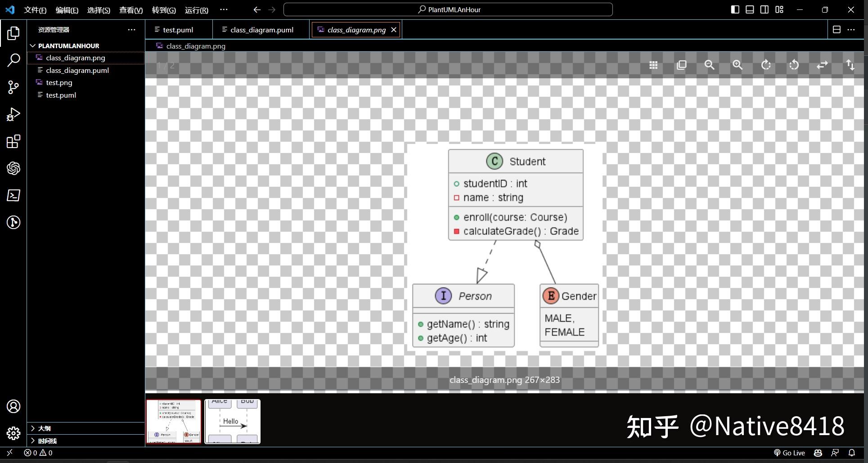Rotate the image clockwise

point(766,65)
